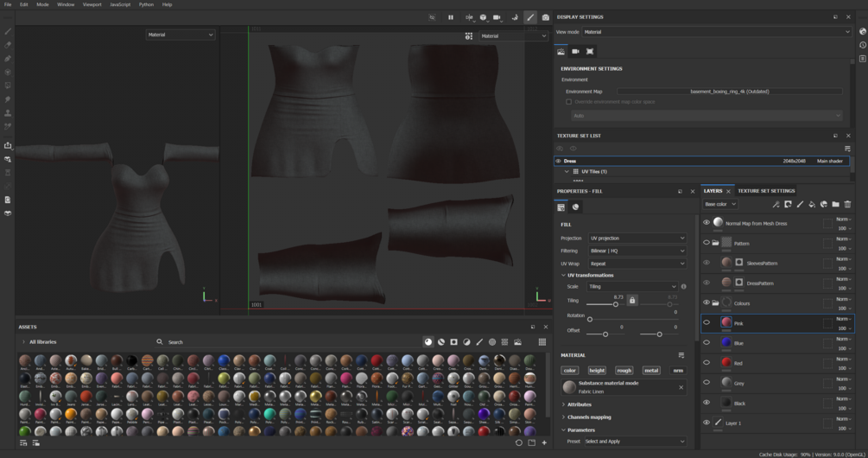Screen dimensions: 868x458
Task: Toggle visibility of the Black layer
Action: (x=706, y=403)
